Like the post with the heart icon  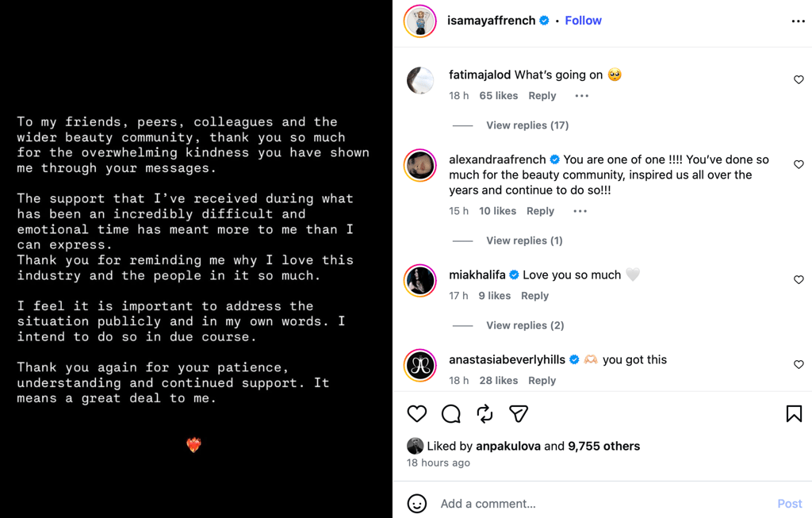(x=417, y=414)
